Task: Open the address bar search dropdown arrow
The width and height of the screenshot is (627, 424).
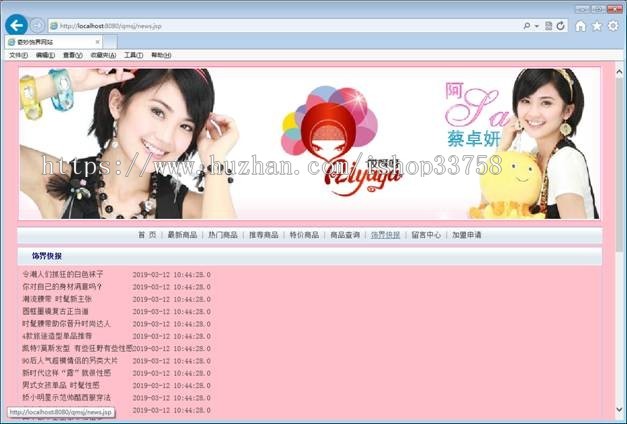Action: pos(536,26)
